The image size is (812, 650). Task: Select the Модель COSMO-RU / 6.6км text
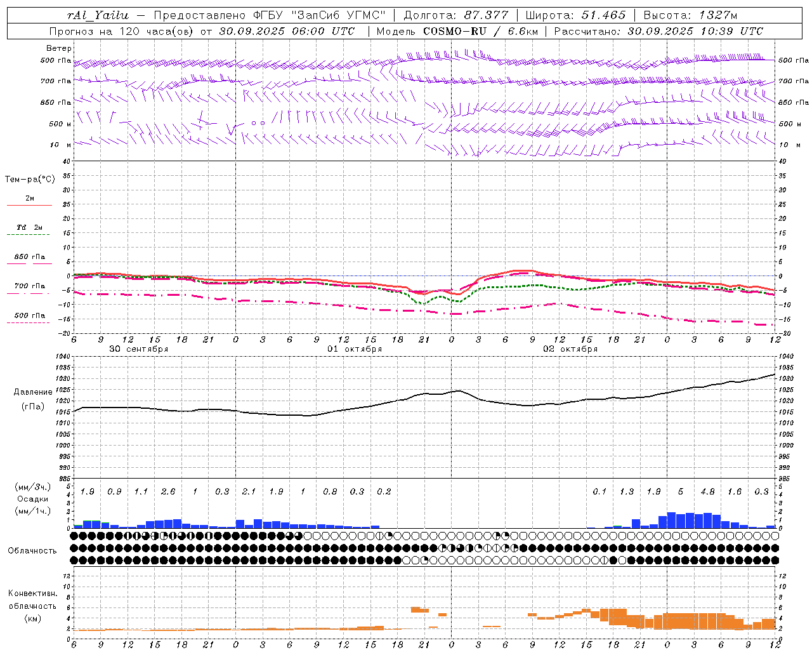point(457,31)
